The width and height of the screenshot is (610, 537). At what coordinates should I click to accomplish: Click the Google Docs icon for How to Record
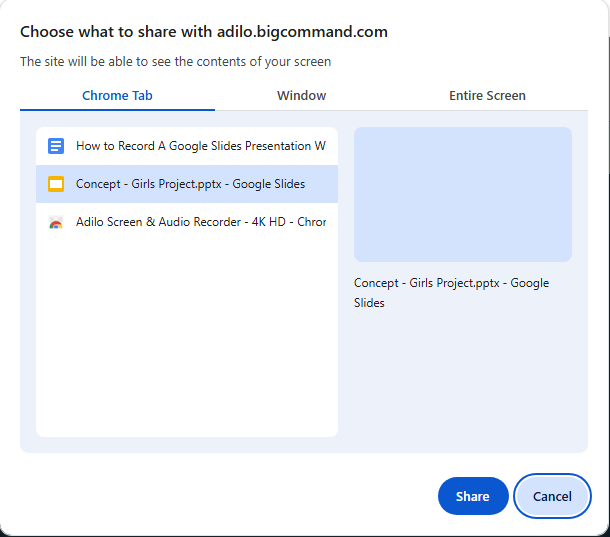tap(56, 146)
